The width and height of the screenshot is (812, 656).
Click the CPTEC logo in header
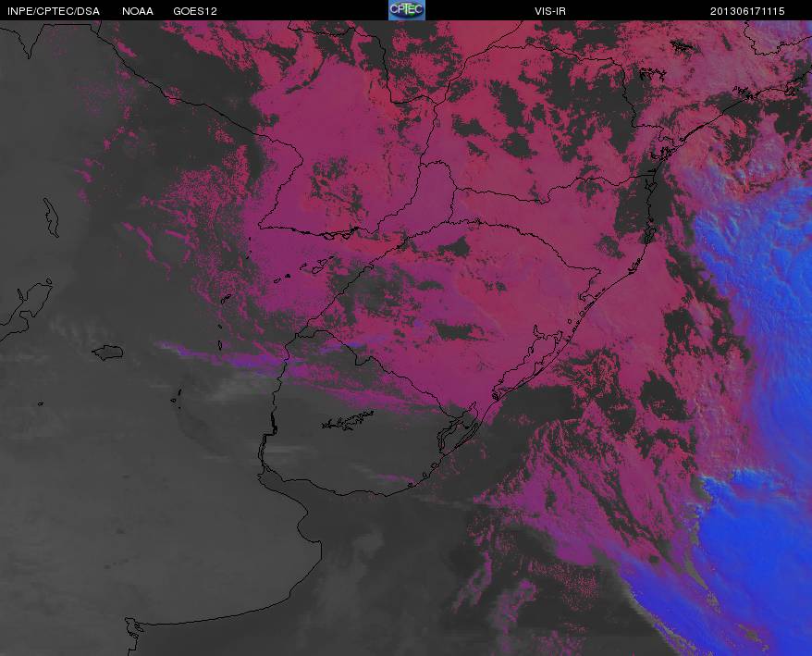407,10
